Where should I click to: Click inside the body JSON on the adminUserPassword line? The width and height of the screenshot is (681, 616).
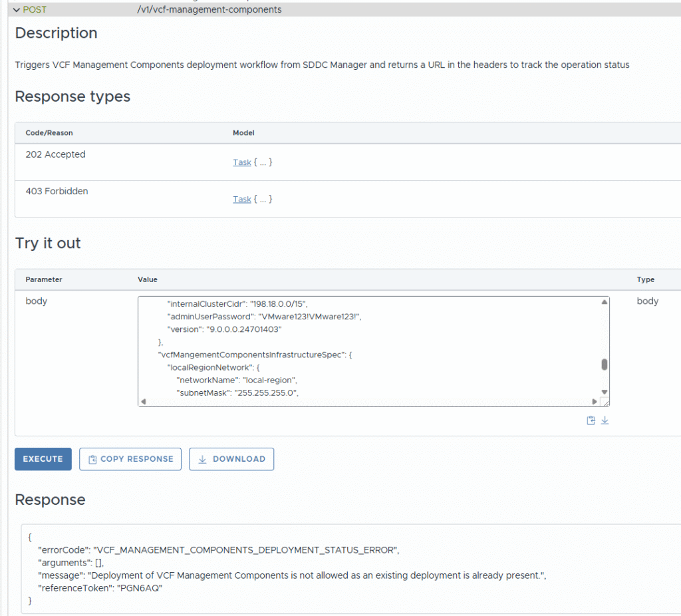point(265,316)
